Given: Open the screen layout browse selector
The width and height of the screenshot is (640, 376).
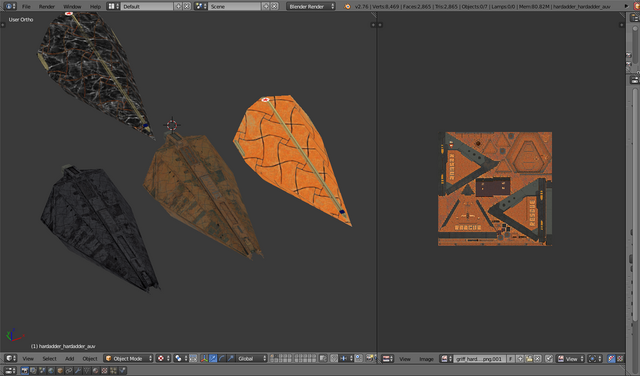Looking at the screenshot, I should pyautogui.click(x=113, y=6).
